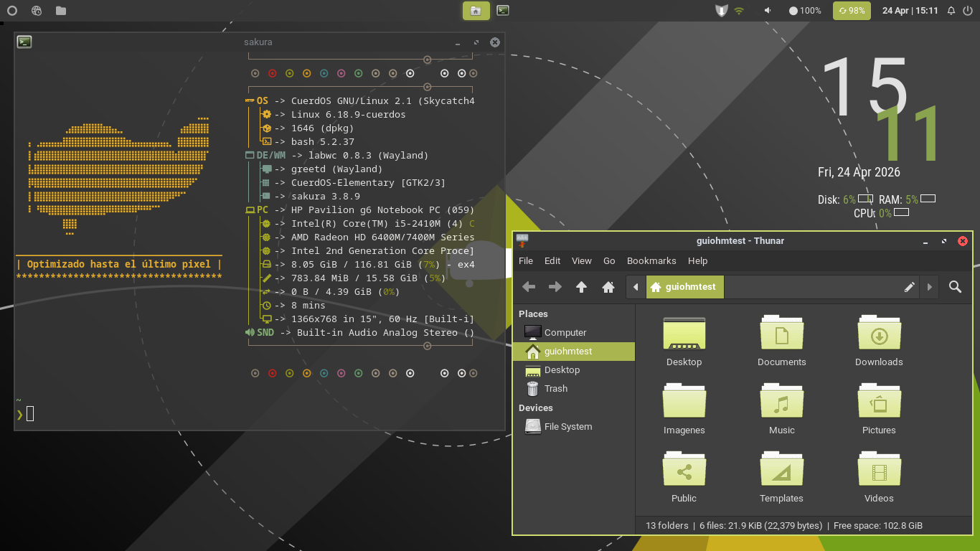Launch the web browser globe icon in the panel
Image resolution: width=980 pixels, height=551 pixels.
tap(37, 11)
